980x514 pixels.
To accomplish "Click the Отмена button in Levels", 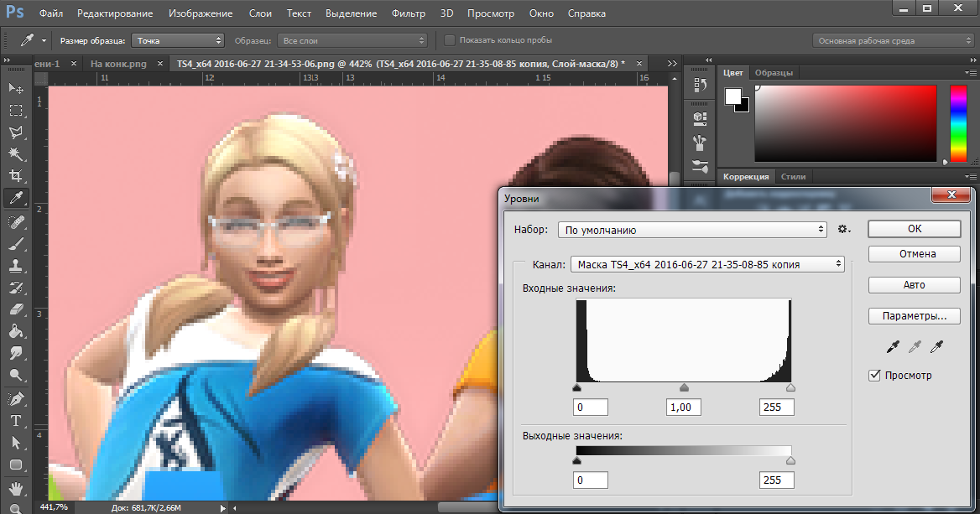I will click(x=915, y=253).
